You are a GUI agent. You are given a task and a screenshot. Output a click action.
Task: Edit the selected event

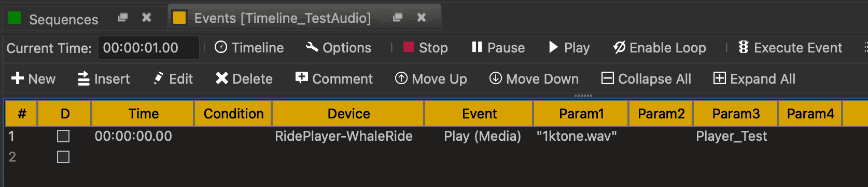(x=173, y=79)
